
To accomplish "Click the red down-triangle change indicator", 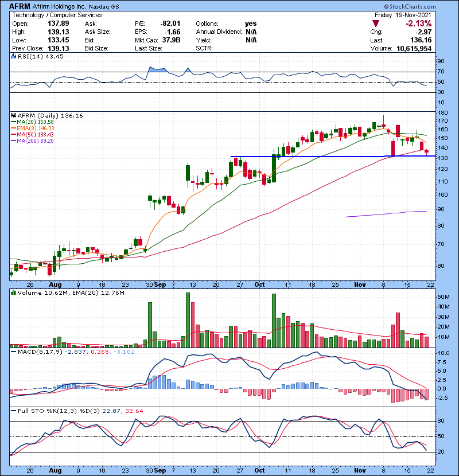I will click(x=375, y=24).
